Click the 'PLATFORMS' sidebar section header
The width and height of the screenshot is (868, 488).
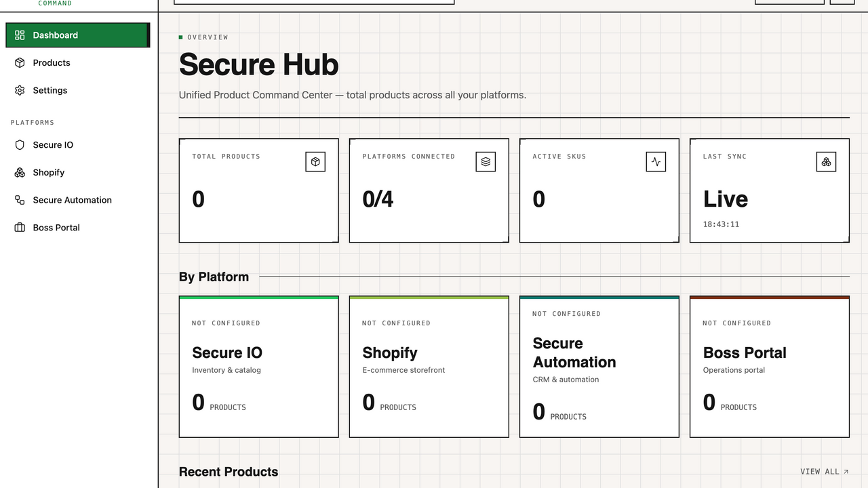tap(33, 123)
